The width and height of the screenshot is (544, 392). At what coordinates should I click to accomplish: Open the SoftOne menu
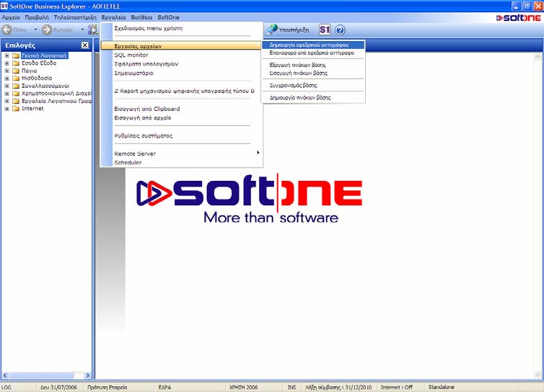[168, 17]
